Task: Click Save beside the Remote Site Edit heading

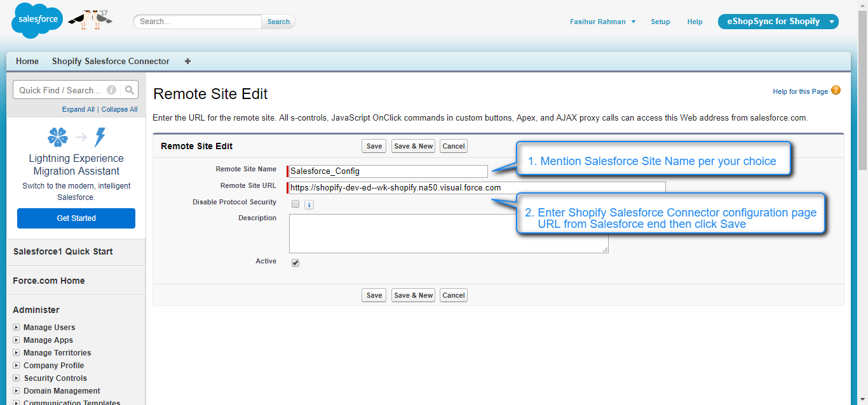Action: (374, 146)
